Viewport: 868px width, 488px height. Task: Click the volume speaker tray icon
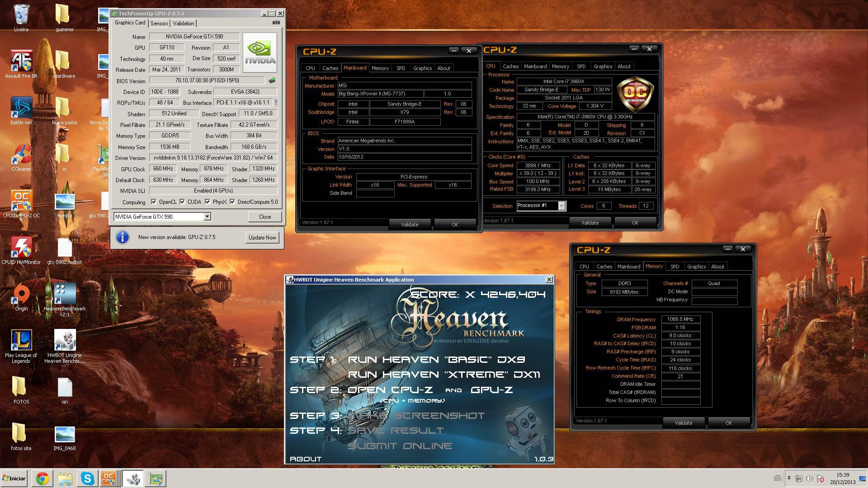pyautogui.click(x=809, y=479)
